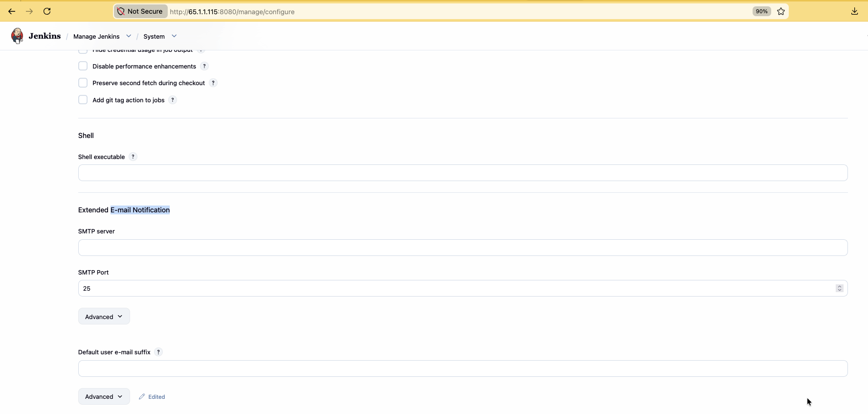Image resolution: width=868 pixels, height=414 pixels.
Task: Click the Not Secure warning badge
Action: click(x=141, y=11)
